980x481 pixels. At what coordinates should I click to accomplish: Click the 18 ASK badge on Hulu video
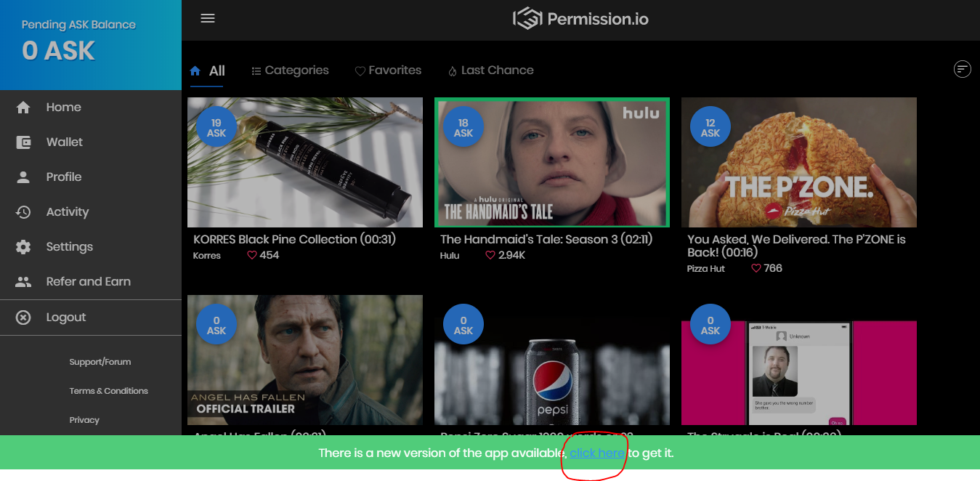point(463,128)
